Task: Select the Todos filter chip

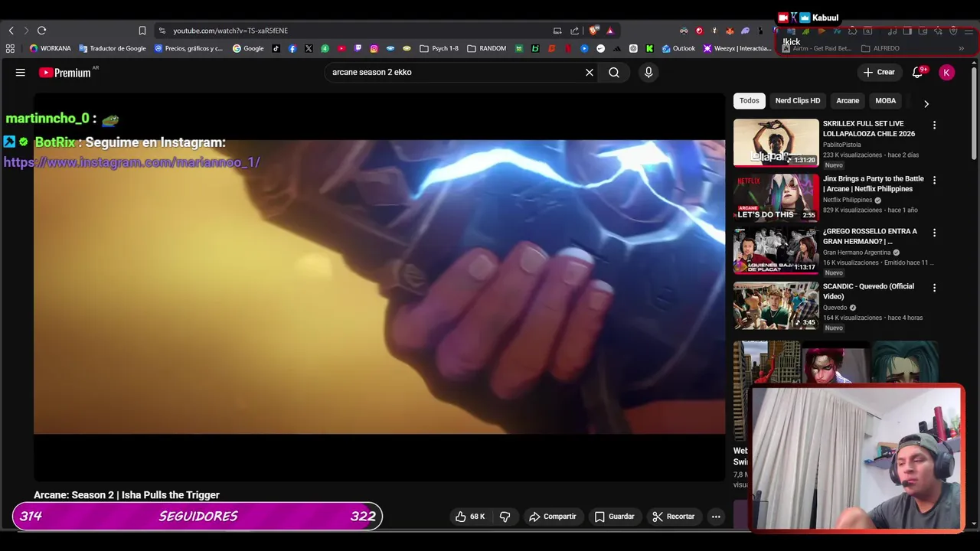Action: click(x=750, y=101)
